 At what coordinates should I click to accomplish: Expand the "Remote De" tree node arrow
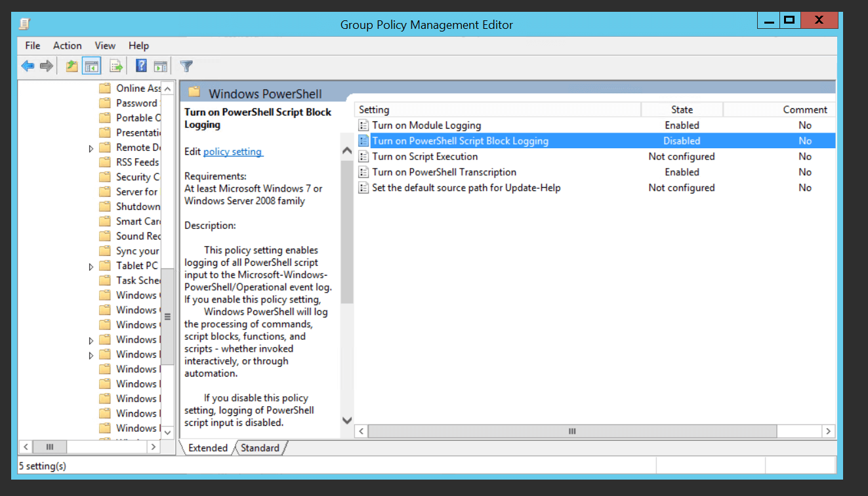click(x=91, y=148)
